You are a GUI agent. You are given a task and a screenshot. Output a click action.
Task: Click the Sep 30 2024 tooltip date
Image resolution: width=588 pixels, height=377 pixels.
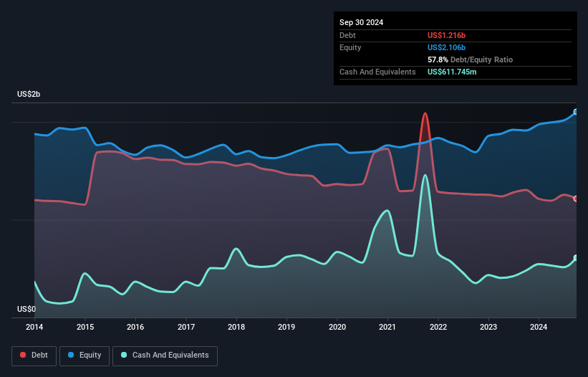point(361,22)
